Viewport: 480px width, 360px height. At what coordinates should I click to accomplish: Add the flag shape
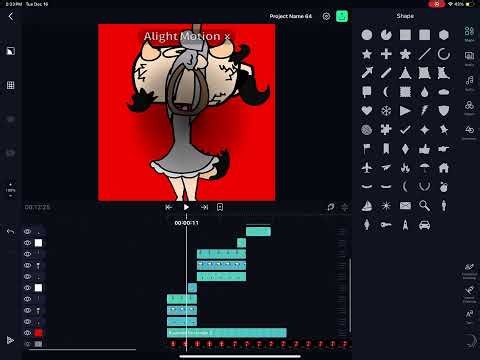[x=367, y=149]
